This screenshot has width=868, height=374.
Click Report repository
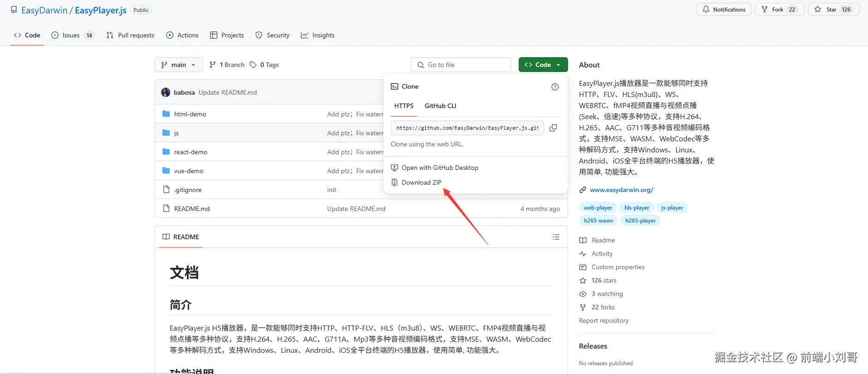coord(604,320)
